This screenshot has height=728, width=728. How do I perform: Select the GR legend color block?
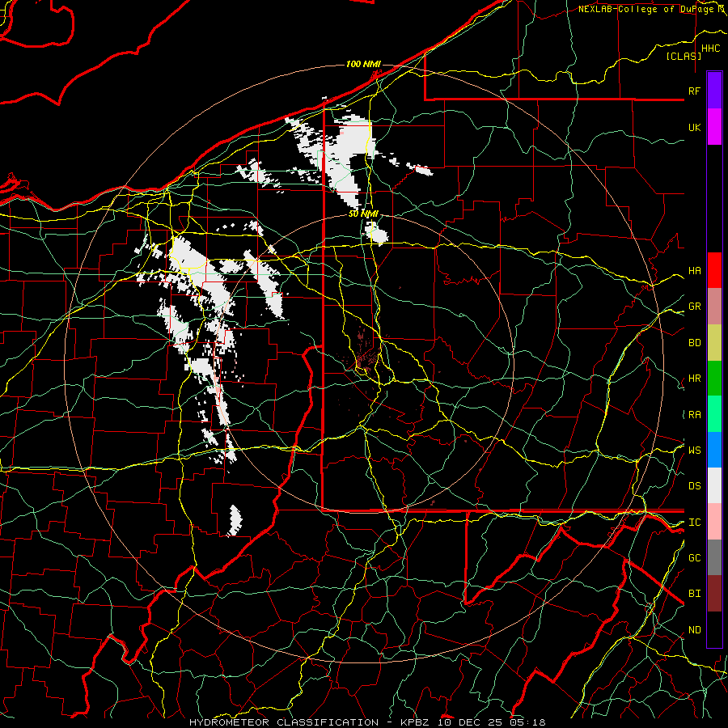(x=714, y=306)
